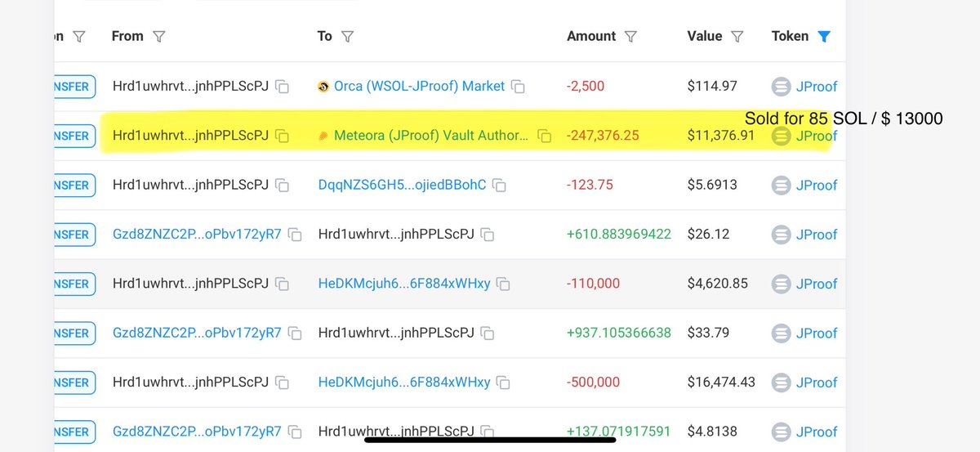This screenshot has width=980, height=452.
Task: Open the To column filter
Action: coord(347,37)
